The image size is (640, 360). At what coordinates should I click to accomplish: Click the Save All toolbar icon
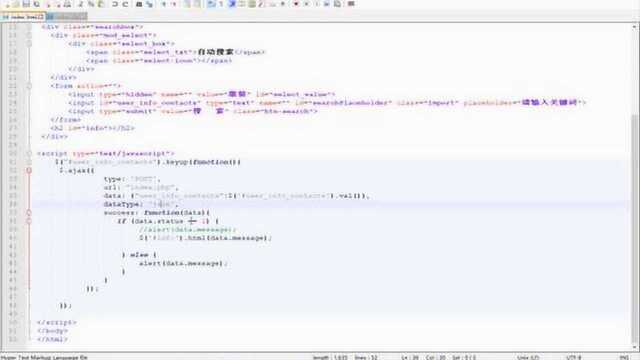point(37,4)
